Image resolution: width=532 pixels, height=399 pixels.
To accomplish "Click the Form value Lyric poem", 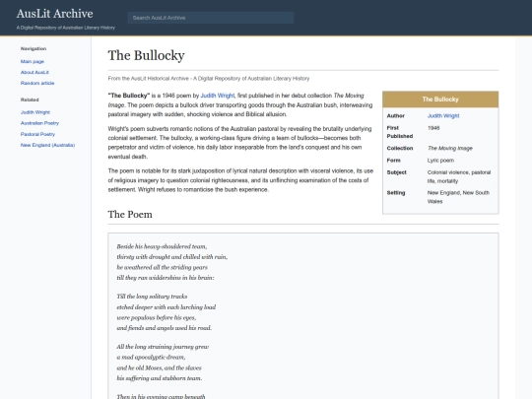I will point(440,161).
